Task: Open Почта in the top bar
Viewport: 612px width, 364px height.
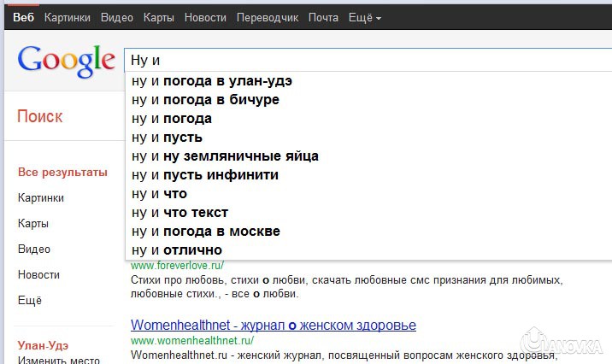Action: (x=323, y=18)
